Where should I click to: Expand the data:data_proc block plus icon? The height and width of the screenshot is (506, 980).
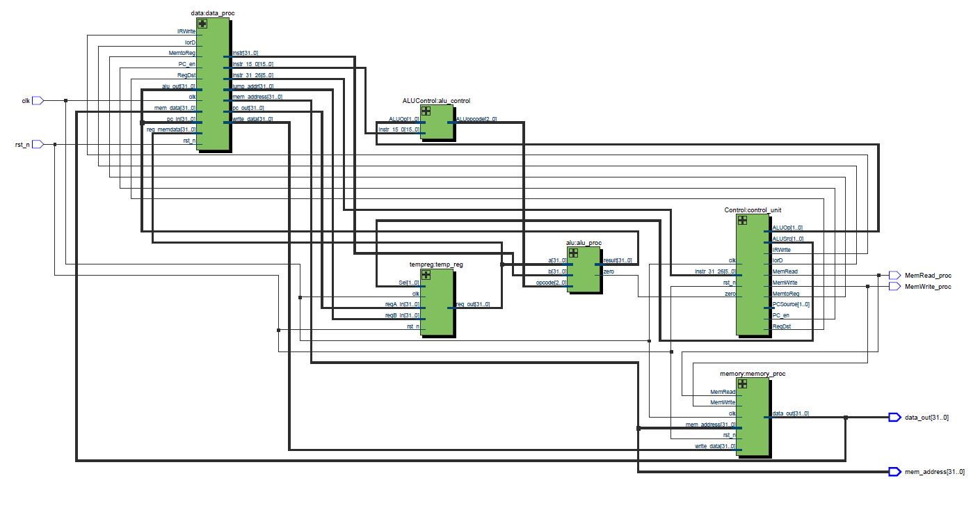(x=202, y=24)
